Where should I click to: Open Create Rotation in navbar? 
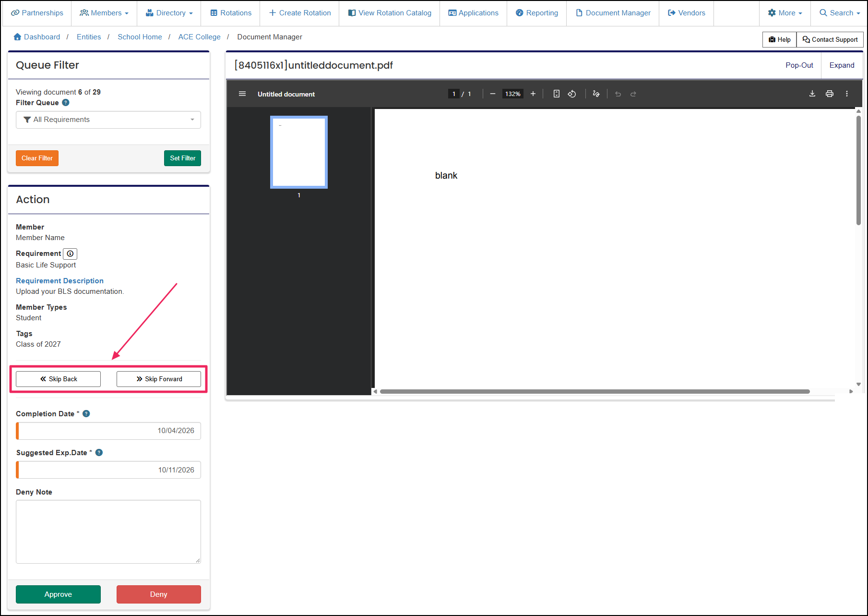pos(300,13)
